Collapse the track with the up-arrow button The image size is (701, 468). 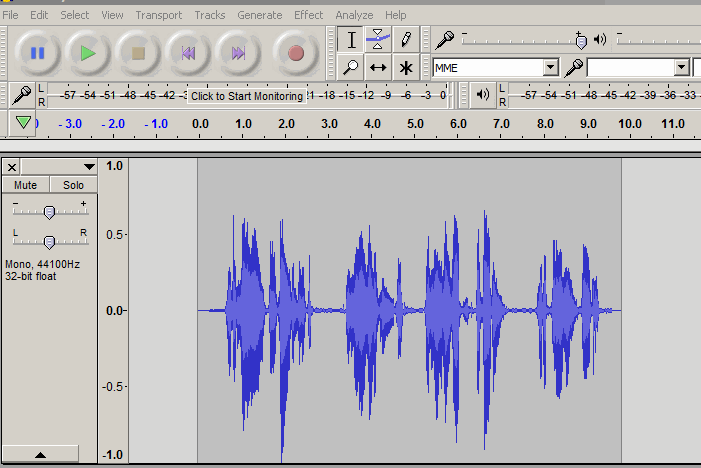click(x=40, y=454)
